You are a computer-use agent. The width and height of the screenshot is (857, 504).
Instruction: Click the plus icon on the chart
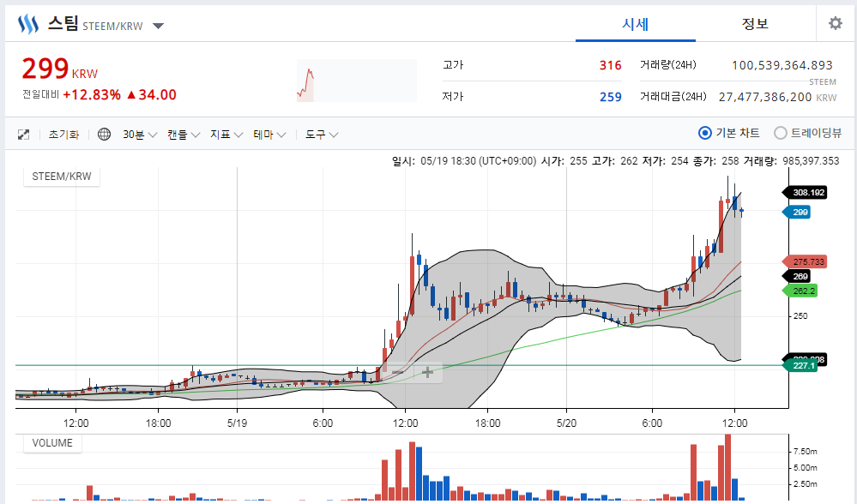point(427,372)
